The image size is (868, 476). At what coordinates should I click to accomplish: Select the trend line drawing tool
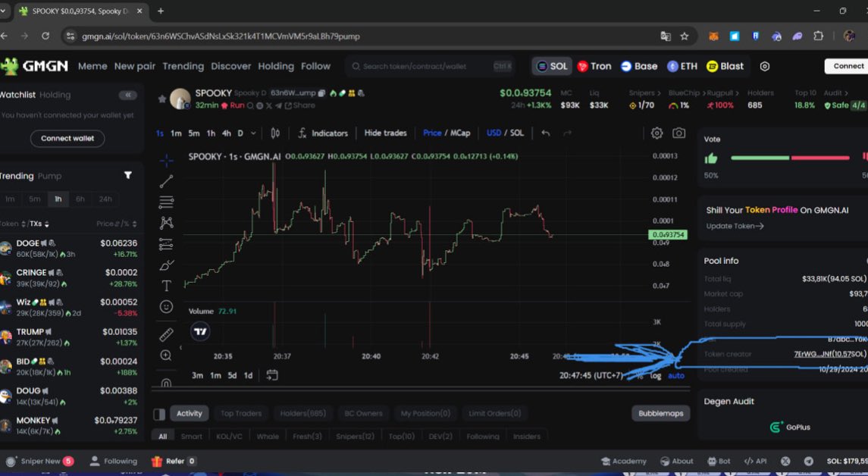[166, 181]
